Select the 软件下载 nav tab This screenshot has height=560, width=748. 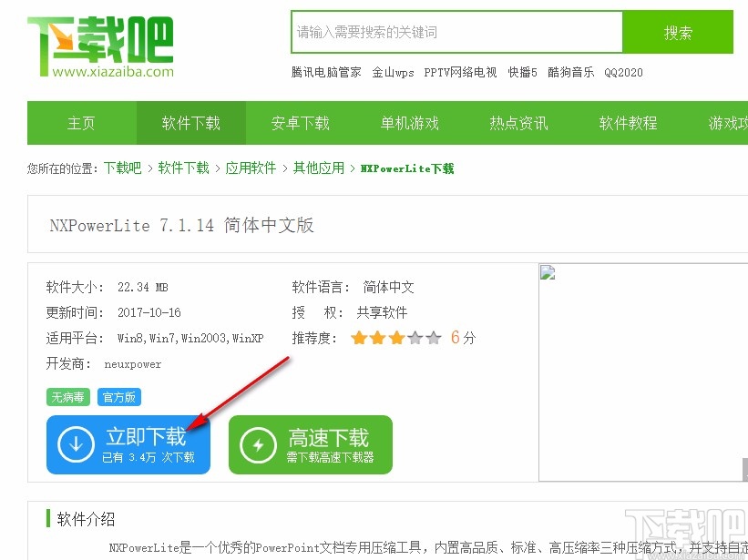point(191,123)
